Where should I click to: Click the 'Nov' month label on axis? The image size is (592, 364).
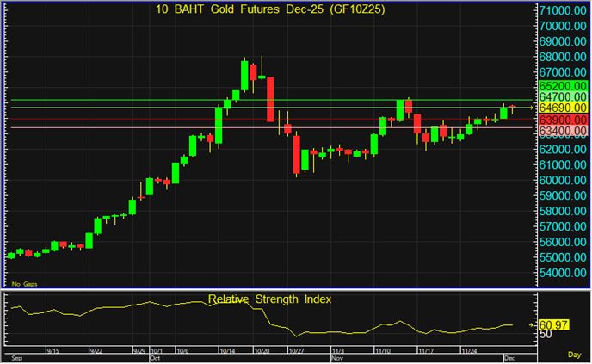(x=336, y=355)
